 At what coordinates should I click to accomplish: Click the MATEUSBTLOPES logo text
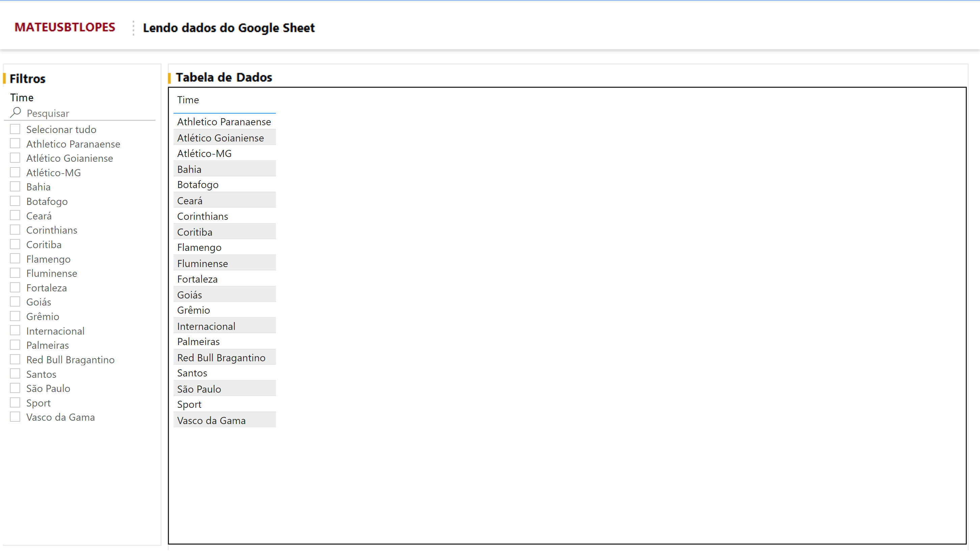(65, 27)
